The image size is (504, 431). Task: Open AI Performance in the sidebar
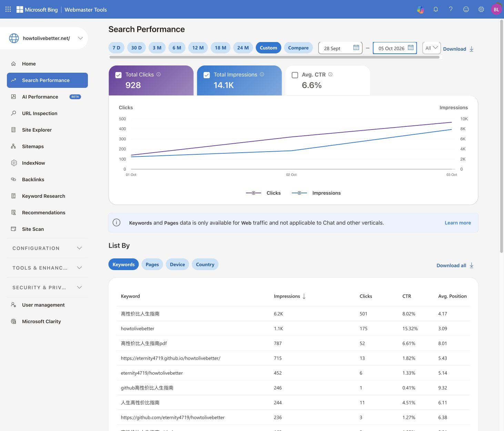pos(47,97)
